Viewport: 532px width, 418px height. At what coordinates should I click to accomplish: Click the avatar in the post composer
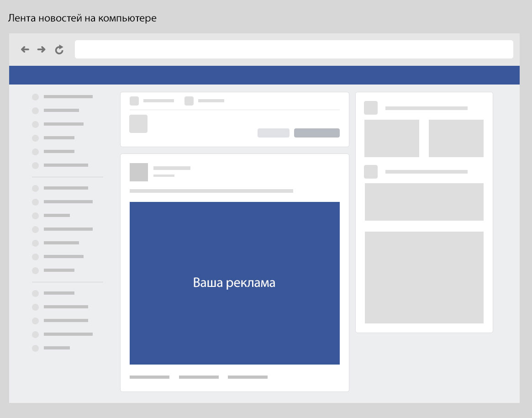(138, 124)
